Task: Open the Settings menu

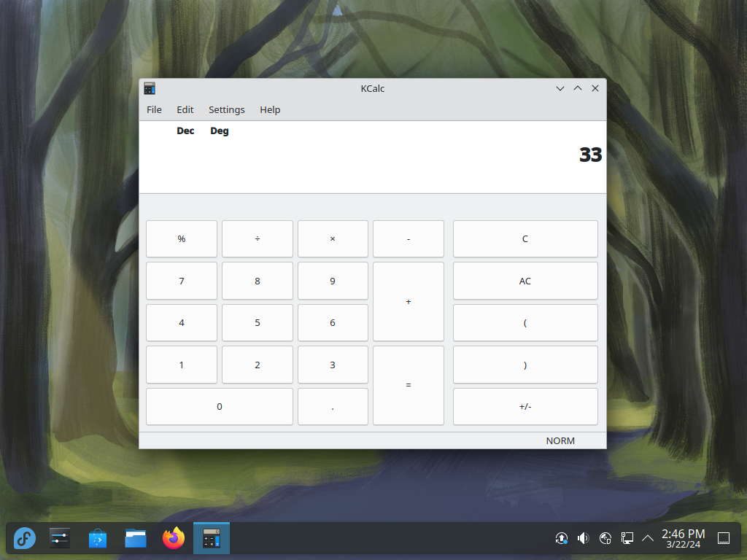Action: tap(227, 110)
